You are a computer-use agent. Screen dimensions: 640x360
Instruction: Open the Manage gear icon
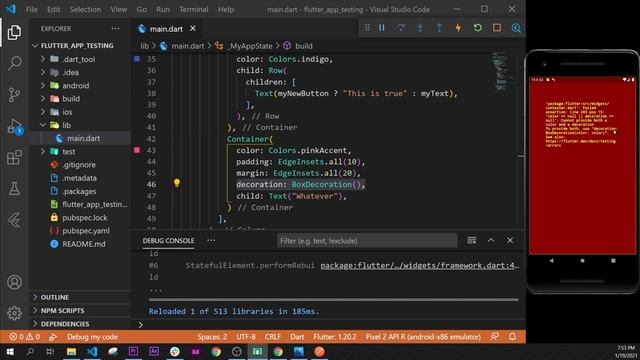point(14,313)
